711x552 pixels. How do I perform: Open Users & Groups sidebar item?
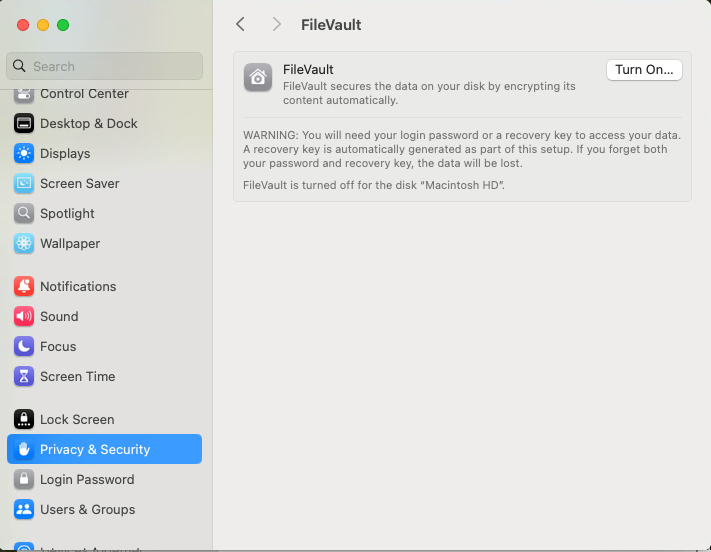(x=104, y=509)
